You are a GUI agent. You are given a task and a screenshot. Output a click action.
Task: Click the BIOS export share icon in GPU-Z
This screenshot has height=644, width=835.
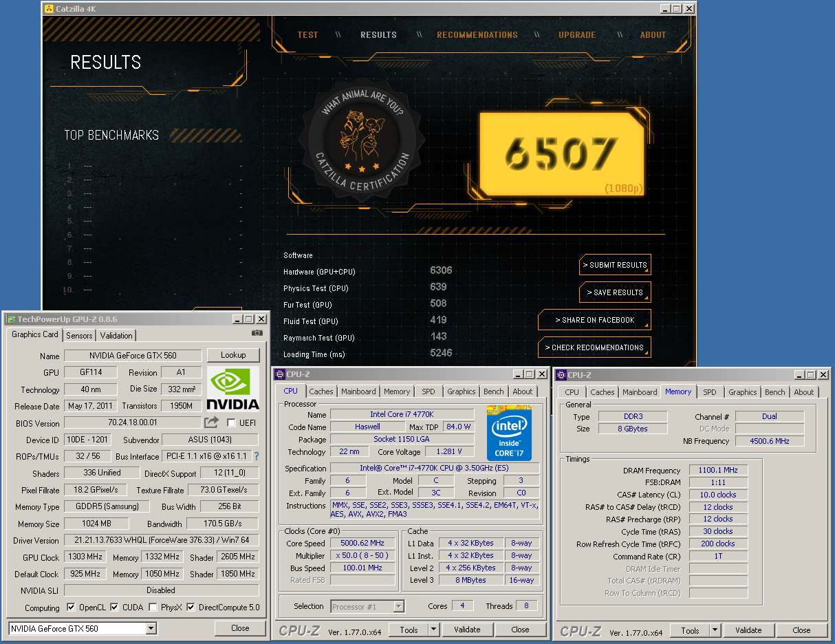212,422
